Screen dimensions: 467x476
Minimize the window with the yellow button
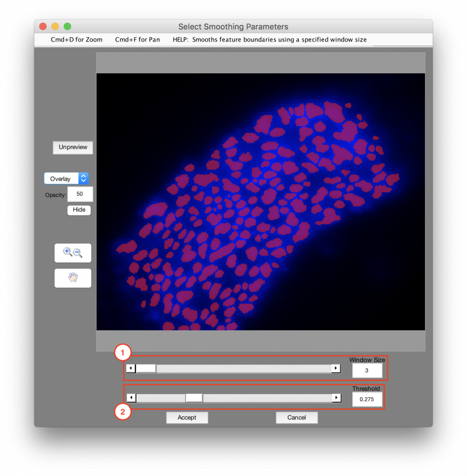click(x=55, y=26)
